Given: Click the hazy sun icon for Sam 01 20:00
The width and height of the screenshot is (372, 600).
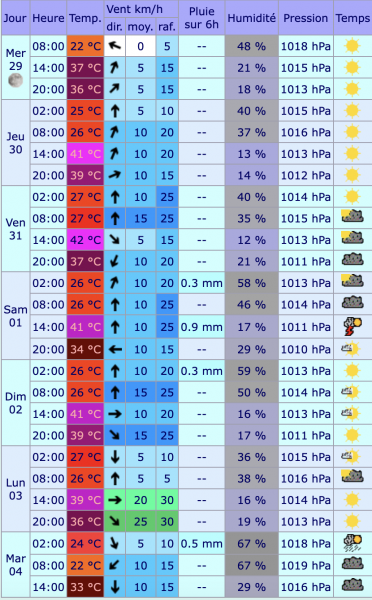Looking at the screenshot, I should pyautogui.click(x=351, y=349).
